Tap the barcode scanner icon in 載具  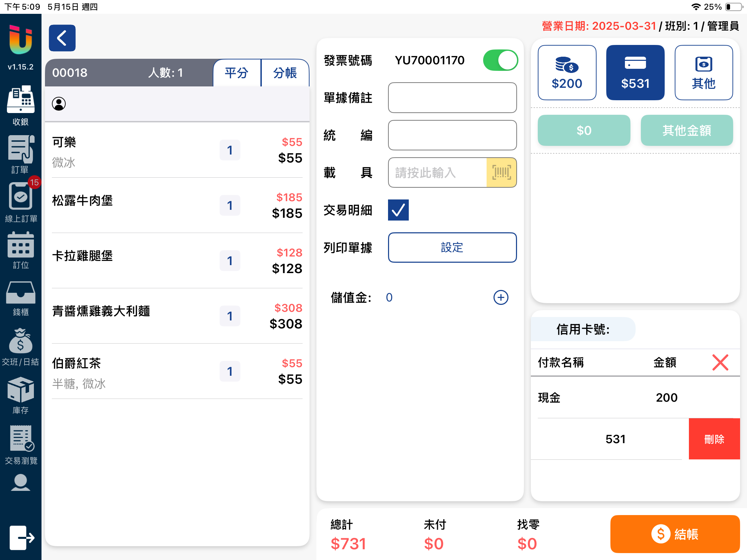(x=501, y=172)
